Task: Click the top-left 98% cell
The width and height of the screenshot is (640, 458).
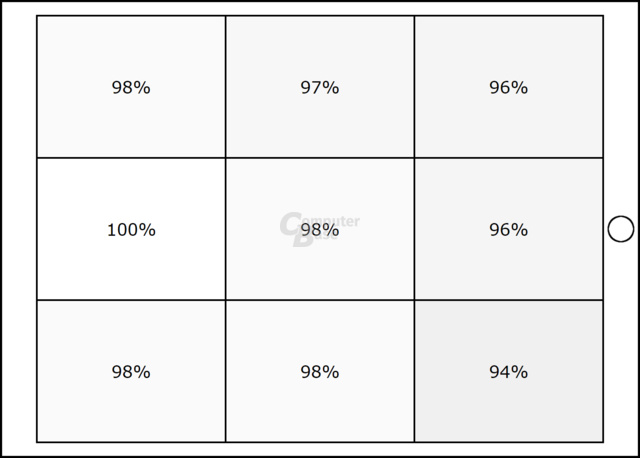Action: point(131,87)
